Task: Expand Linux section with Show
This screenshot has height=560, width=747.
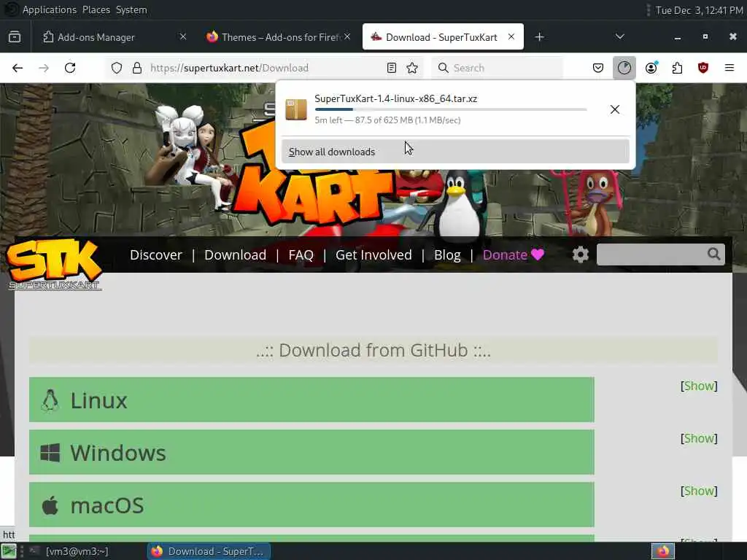Action: (699, 386)
